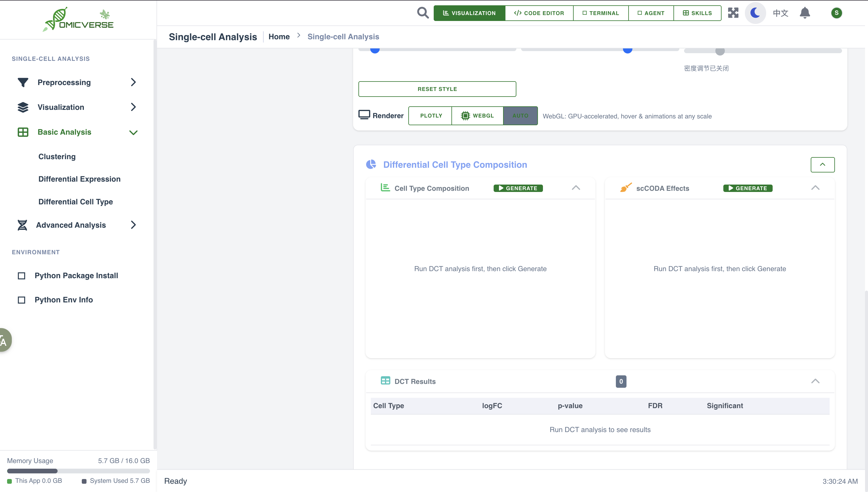The image size is (868, 492).
Task: Click the Omicverse logo
Action: pos(78,19)
